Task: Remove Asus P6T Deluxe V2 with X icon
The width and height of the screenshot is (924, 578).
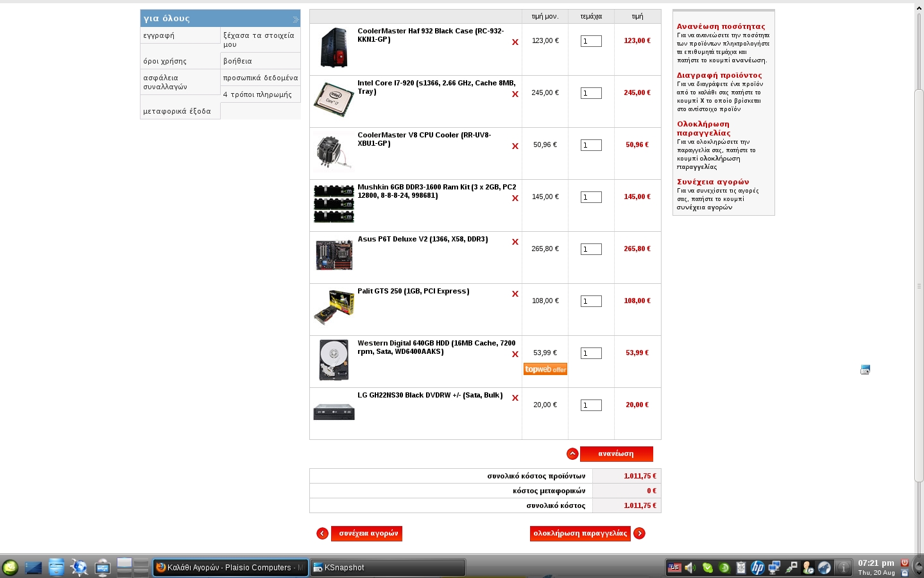Action: [515, 242]
